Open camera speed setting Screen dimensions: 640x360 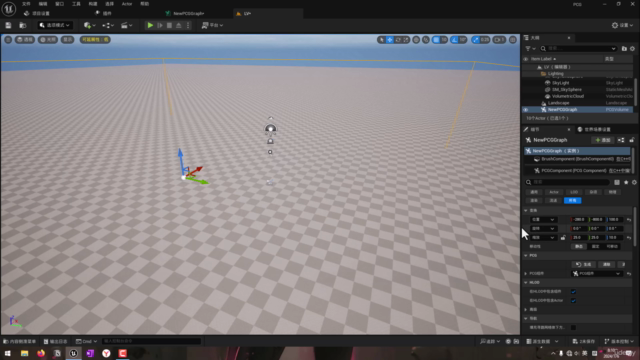coord(499,40)
